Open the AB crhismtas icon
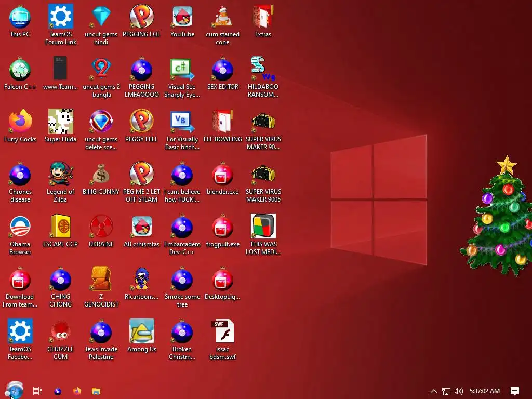 pos(141,231)
